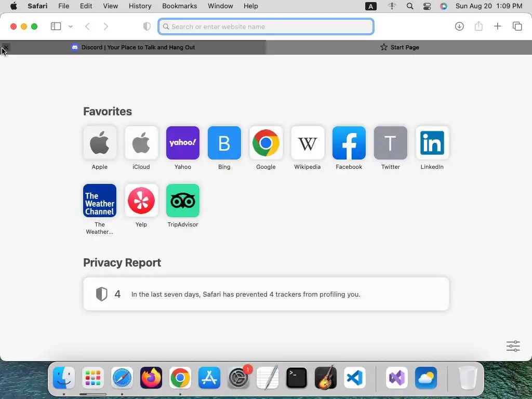
Task: Open the Wikipedia favorite
Action: click(x=308, y=143)
